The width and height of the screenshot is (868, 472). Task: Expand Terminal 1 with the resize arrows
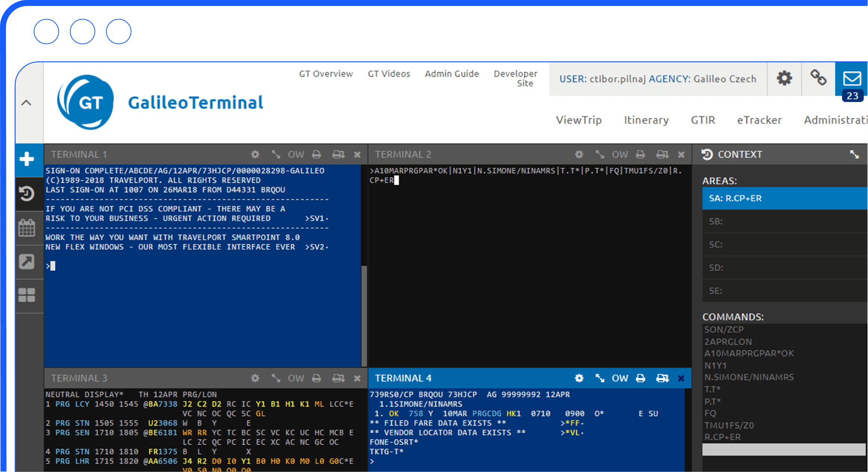[276, 155]
